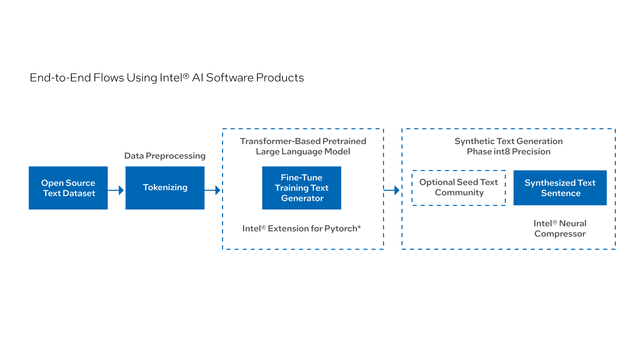The height and width of the screenshot is (362, 644).
Task: Click the Optional Seed Text Community box
Action: 459,187
